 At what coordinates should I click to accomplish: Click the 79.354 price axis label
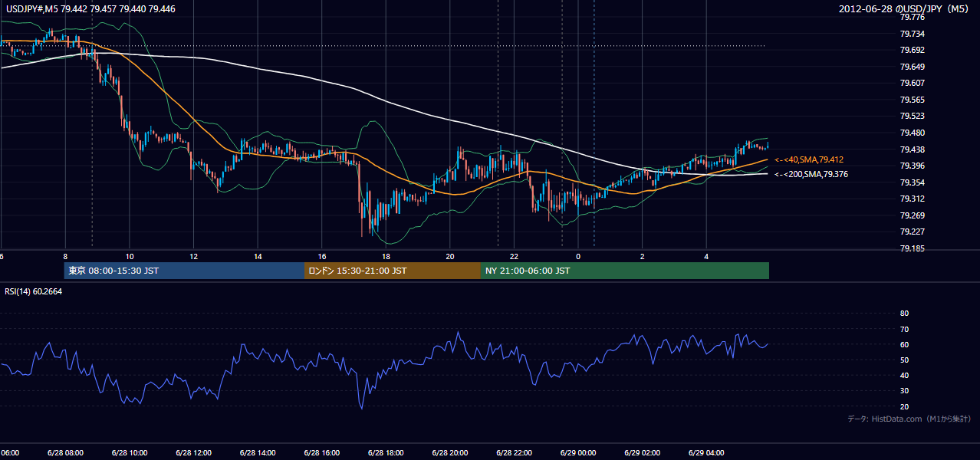coord(911,182)
